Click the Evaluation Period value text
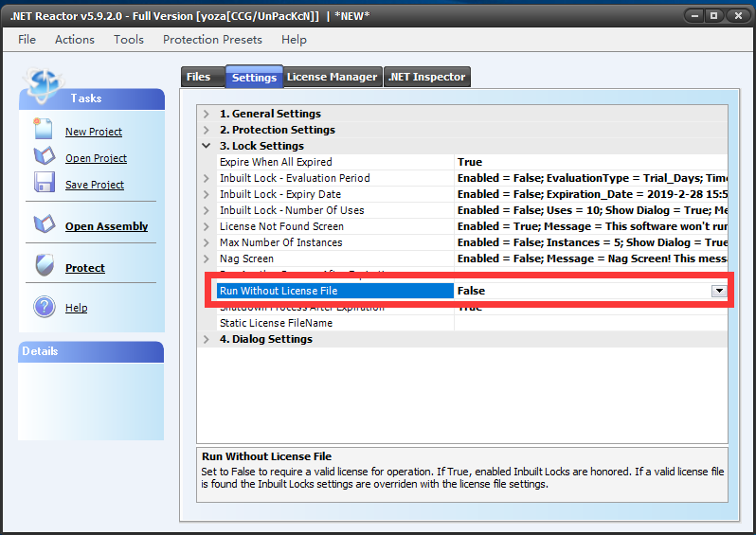This screenshot has width=756, height=535. (592, 178)
